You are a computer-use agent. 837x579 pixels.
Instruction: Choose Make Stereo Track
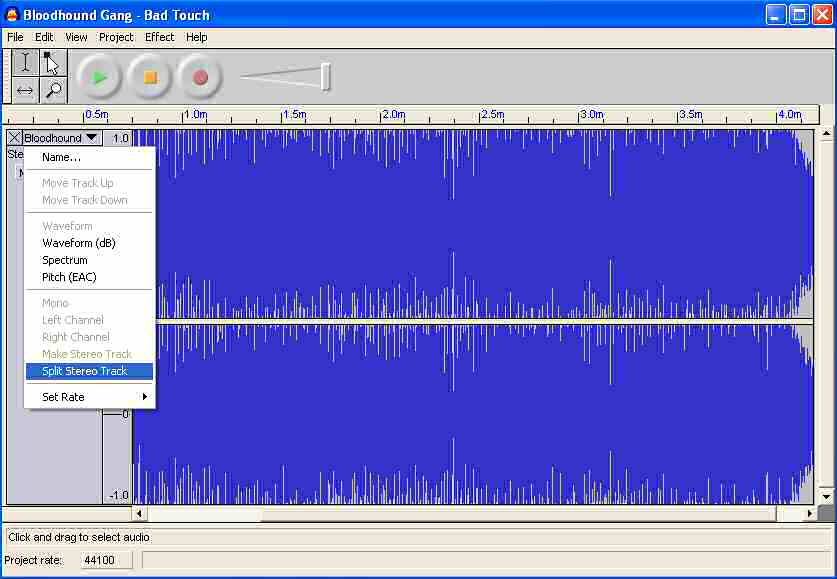point(90,354)
